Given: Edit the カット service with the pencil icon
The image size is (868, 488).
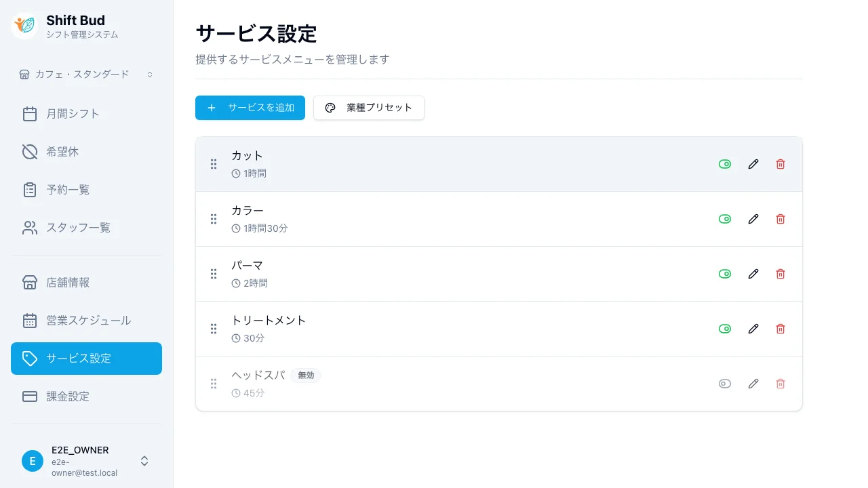Looking at the screenshot, I should (x=753, y=164).
